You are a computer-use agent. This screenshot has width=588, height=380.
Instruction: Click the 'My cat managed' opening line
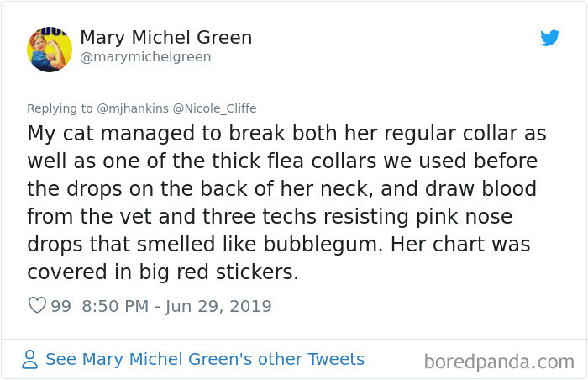[x=287, y=134]
